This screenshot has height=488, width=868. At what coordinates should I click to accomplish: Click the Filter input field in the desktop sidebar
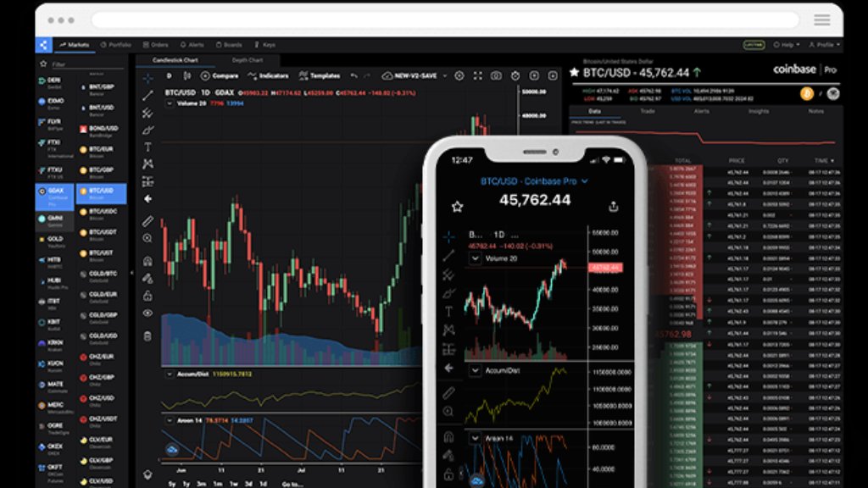pos(87,64)
